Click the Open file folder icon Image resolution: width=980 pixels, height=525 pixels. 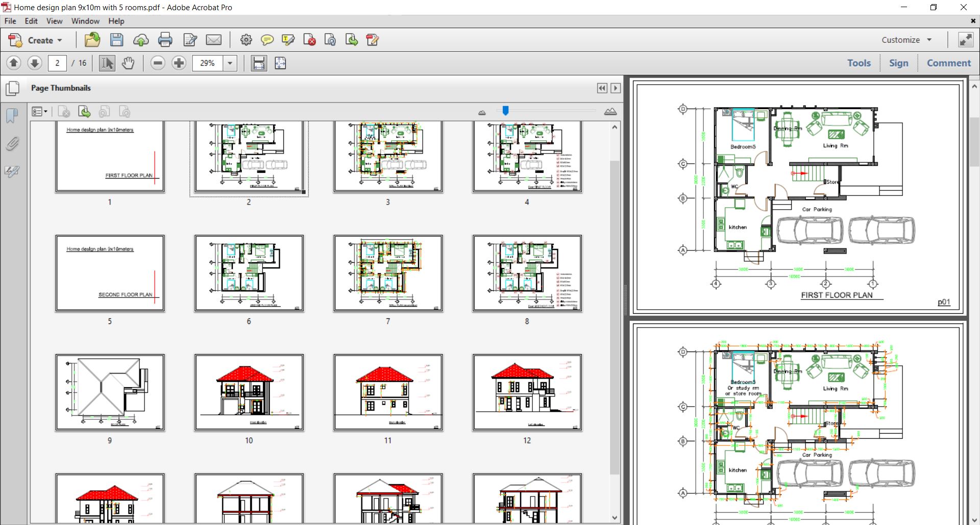(x=92, y=40)
